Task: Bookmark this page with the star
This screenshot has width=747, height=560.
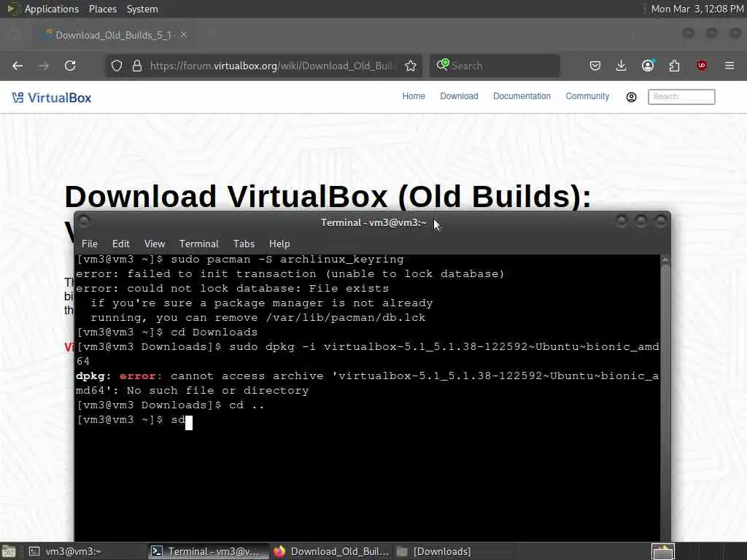Action: 411,66
